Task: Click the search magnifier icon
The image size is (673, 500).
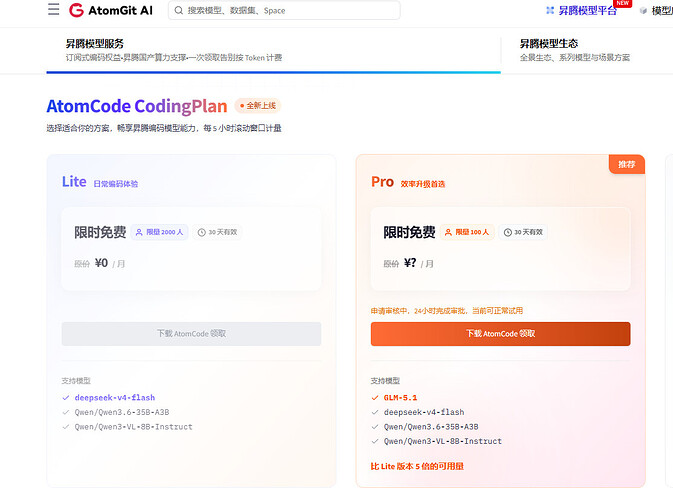Action: (x=179, y=10)
